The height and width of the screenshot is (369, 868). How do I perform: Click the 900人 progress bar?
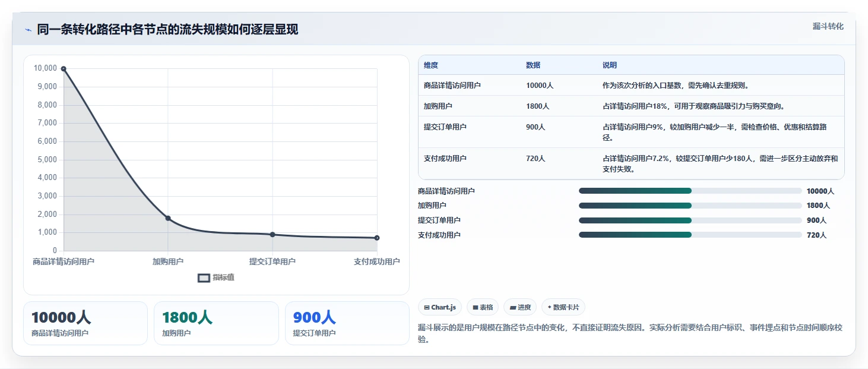click(x=690, y=220)
